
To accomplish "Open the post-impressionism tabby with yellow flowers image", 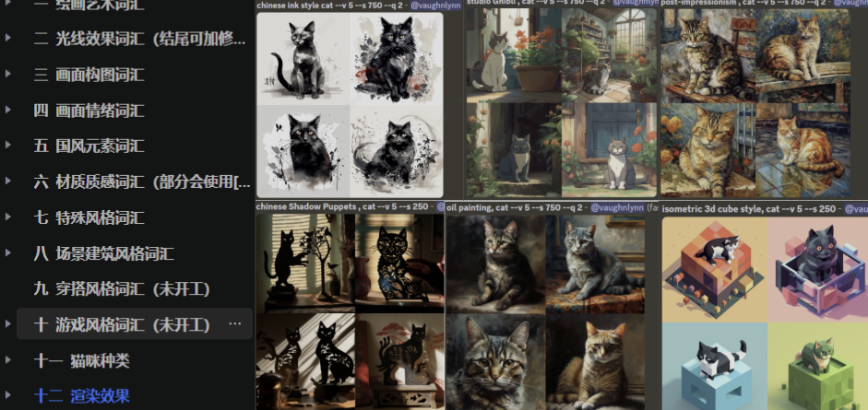I will click(707, 150).
